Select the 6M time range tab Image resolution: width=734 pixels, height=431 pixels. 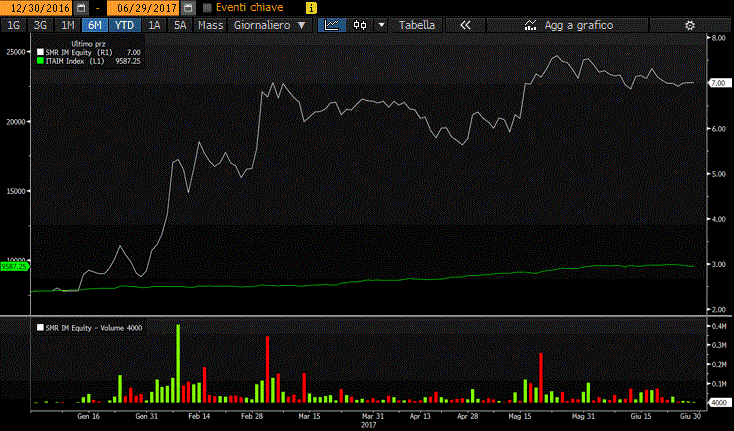[x=95, y=24]
